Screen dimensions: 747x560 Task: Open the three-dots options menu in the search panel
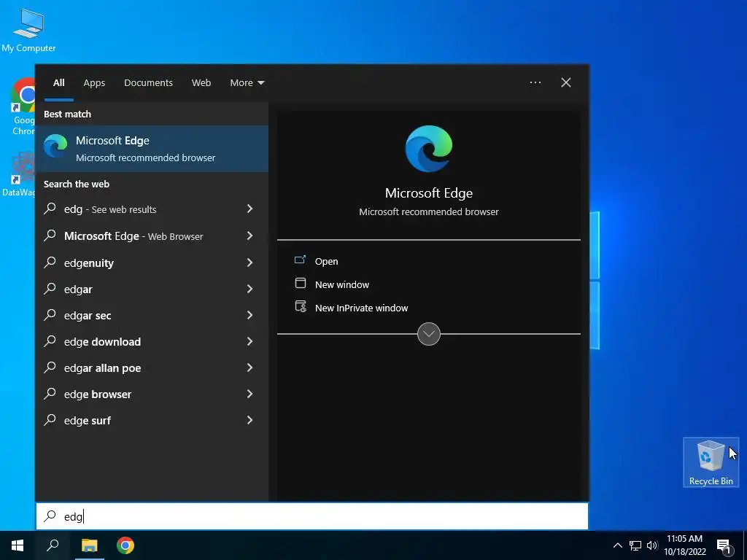coord(535,82)
